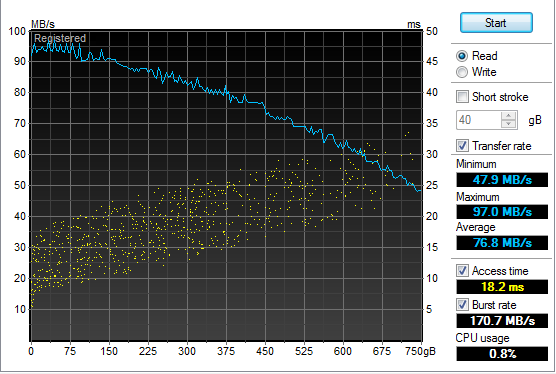The width and height of the screenshot is (556, 374).
Task: Click the 170.7 MB/s burst rate value
Action: click(x=502, y=320)
